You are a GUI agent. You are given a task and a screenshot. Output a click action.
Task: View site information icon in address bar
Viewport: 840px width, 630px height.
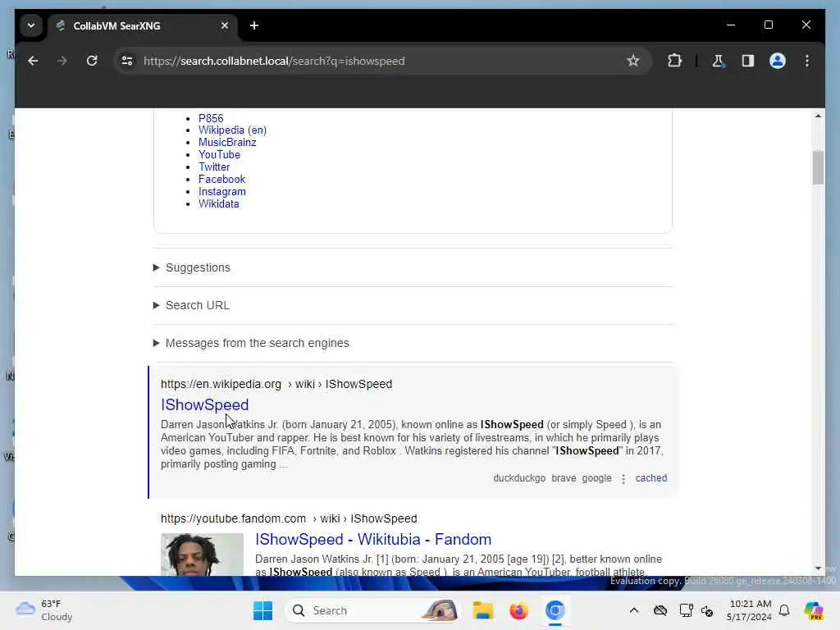127,61
